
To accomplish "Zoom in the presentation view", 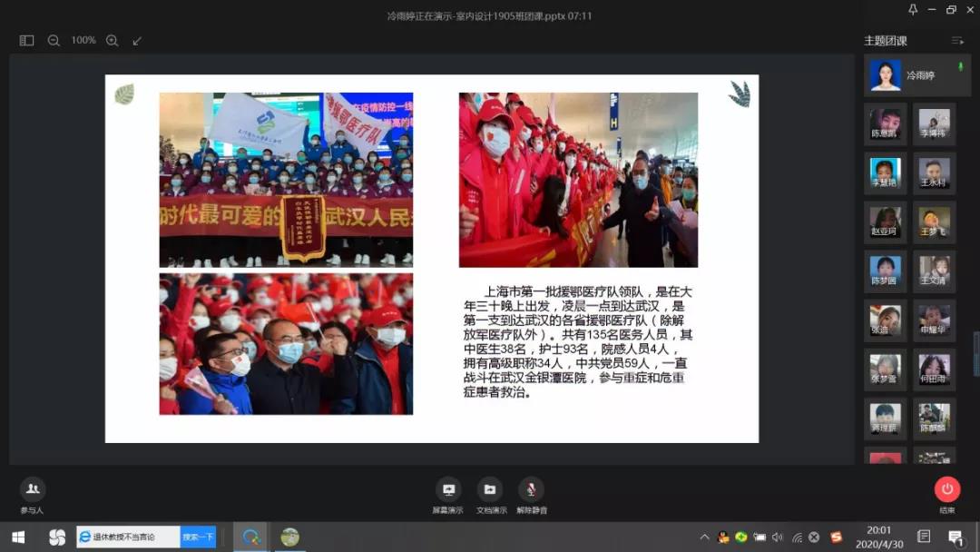I will tap(113, 41).
